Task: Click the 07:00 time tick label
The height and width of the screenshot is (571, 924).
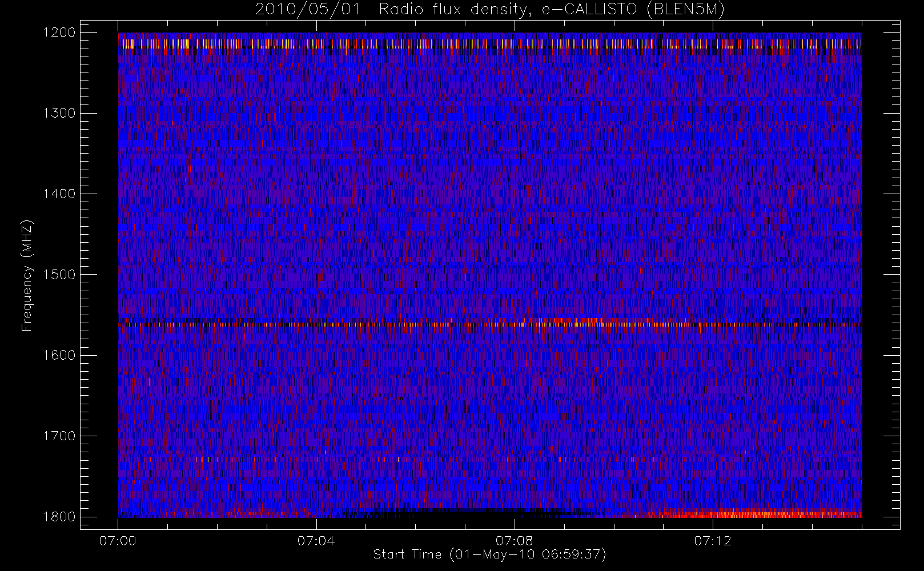Action: coord(118,541)
